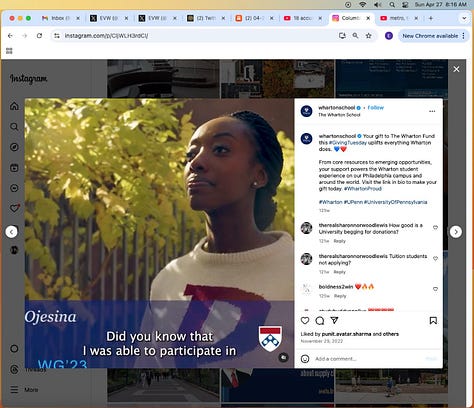Click the menu bar date and time
Screen dimensions: 474x408
point(440,5)
